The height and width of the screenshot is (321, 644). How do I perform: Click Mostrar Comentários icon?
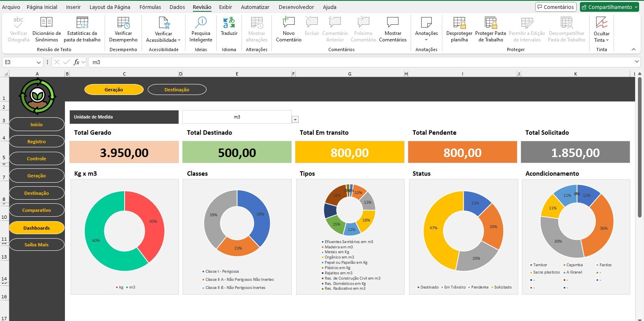point(392,23)
